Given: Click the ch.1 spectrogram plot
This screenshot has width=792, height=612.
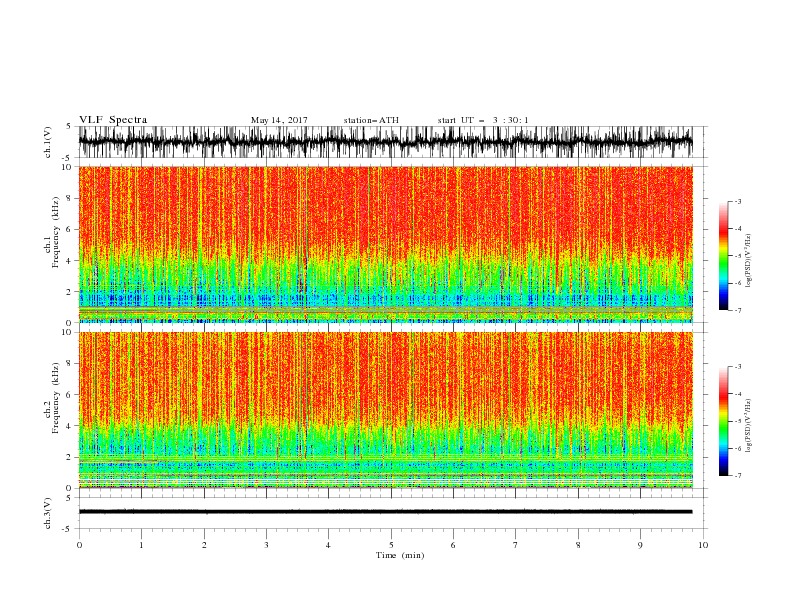Looking at the screenshot, I should 385,244.
